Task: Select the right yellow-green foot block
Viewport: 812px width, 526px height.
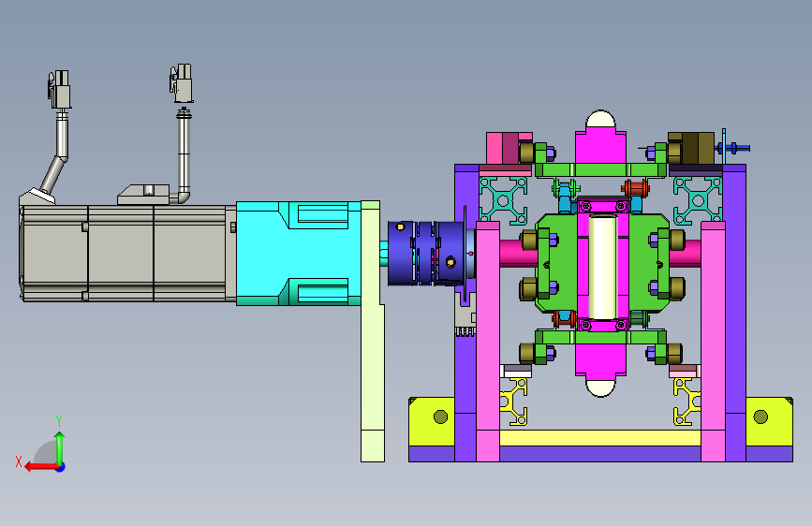Action: pyautogui.click(x=769, y=421)
